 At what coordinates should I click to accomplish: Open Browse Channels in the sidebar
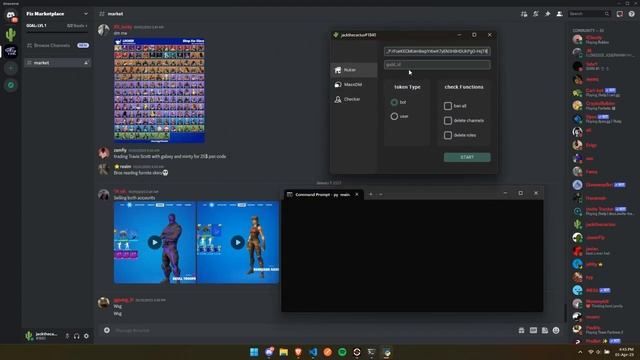tap(58, 45)
